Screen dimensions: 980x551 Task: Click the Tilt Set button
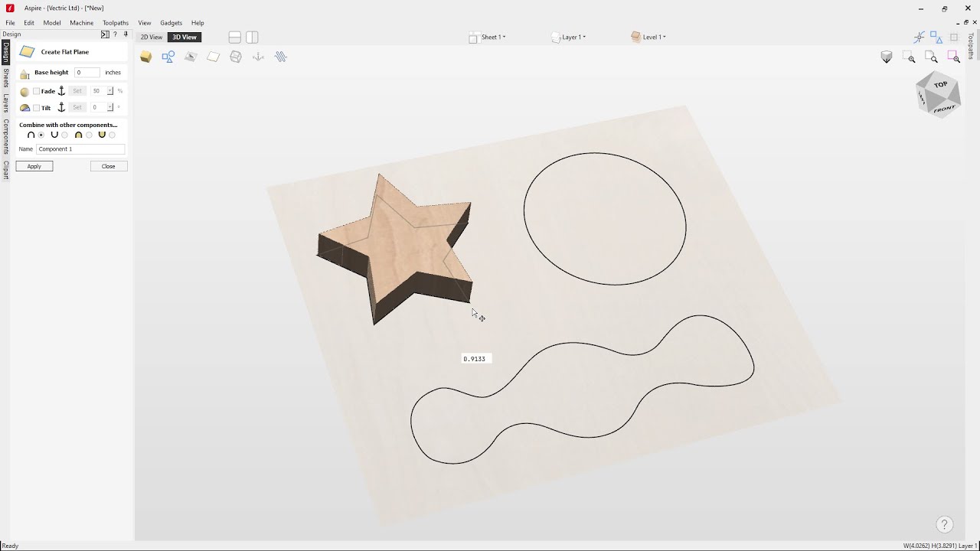[77, 107]
